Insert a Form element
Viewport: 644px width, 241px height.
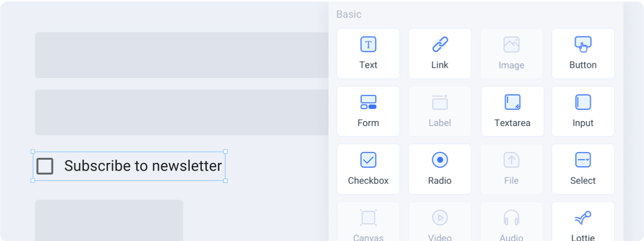pos(368,111)
